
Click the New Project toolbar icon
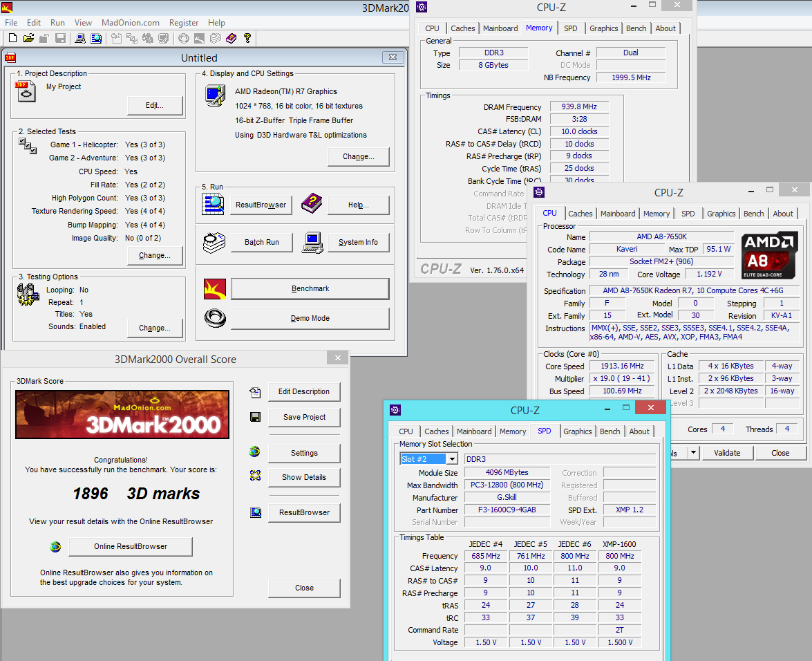pos(12,38)
